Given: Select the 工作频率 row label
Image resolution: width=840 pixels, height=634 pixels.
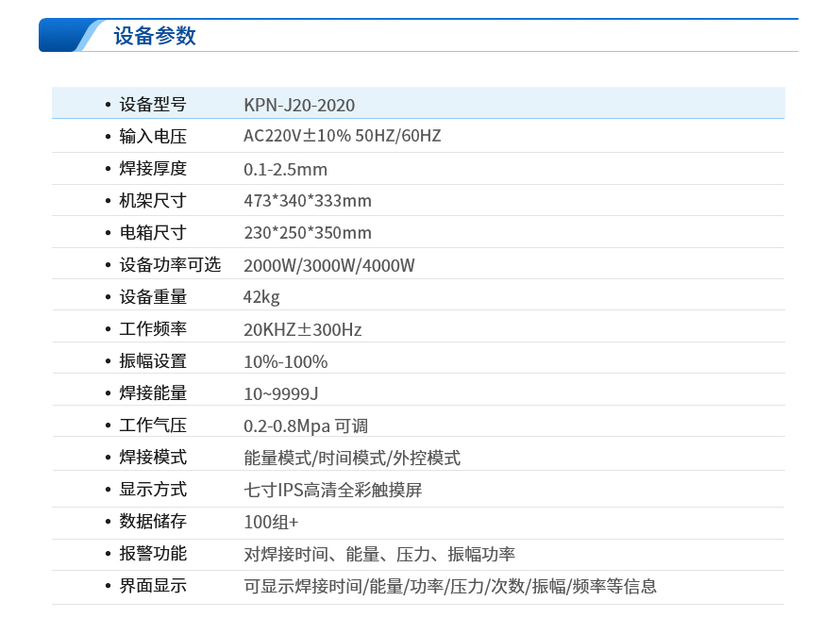Looking at the screenshot, I should 153,329.
